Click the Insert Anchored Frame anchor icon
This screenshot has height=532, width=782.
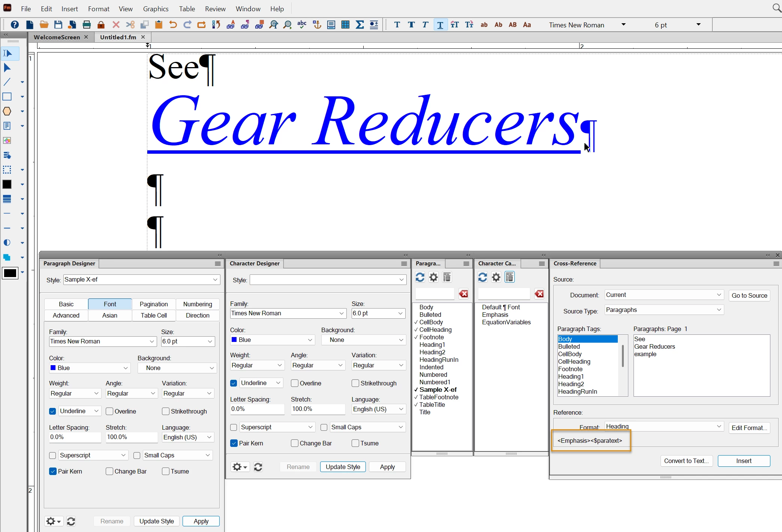[x=317, y=25]
